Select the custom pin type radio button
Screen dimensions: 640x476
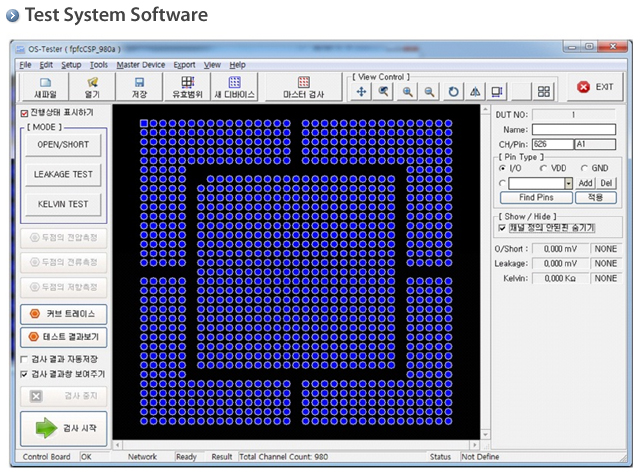click(502, 183)
